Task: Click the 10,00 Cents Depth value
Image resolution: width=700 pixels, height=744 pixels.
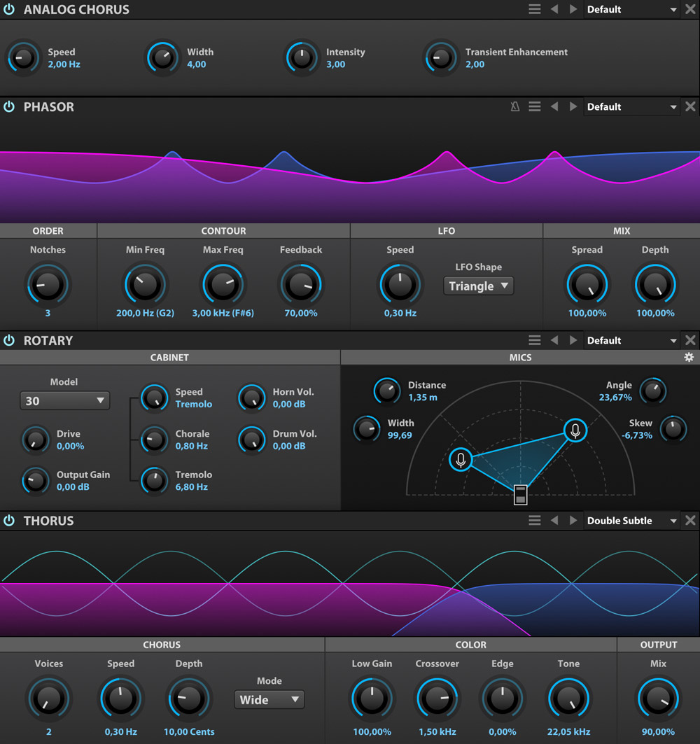Action: coord(189,731)
